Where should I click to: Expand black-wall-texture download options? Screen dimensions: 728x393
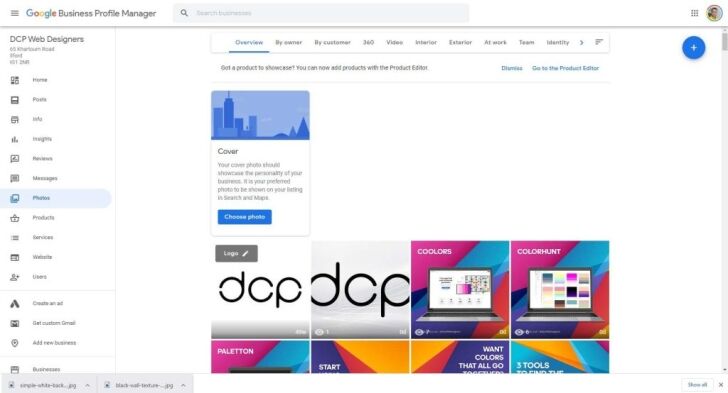(x=183, y=385)
